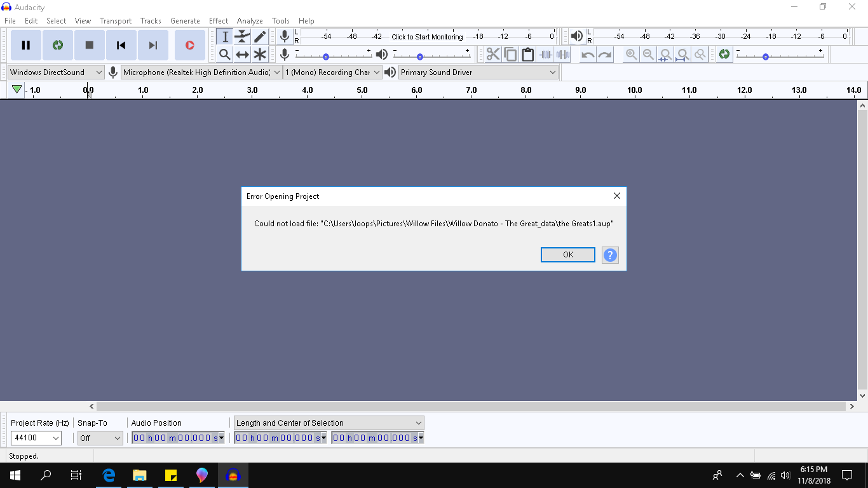Click the Copy icon in edit toolbar
The image size is (868, 488).
pyautogui.click(x=510, y=55)
